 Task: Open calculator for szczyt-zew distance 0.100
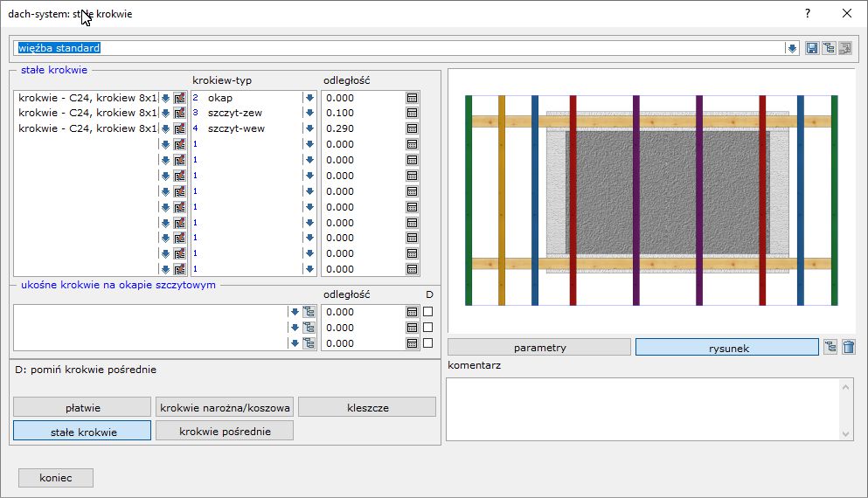click(412, 113)
